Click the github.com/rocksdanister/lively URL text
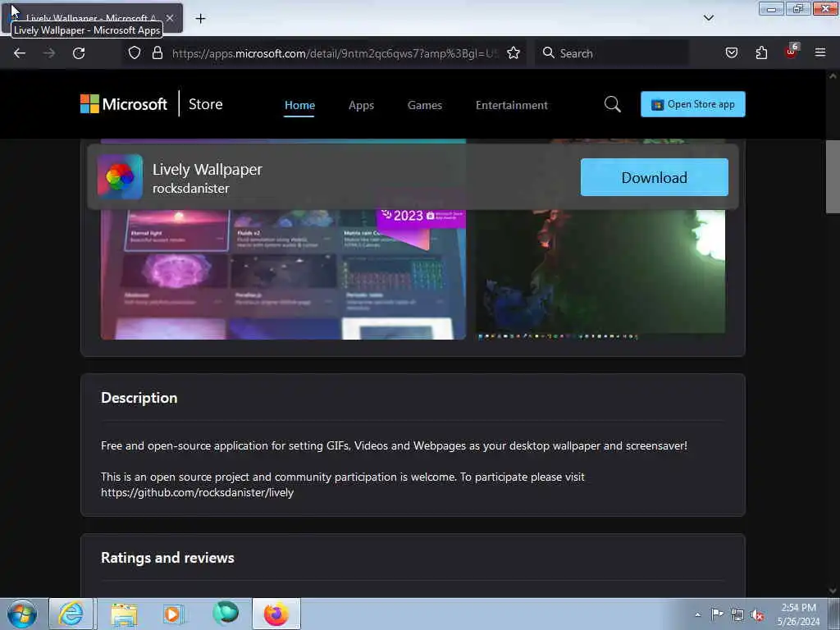Image resolution: width=840 pixels, height=630 pixels. pos(197,492)
